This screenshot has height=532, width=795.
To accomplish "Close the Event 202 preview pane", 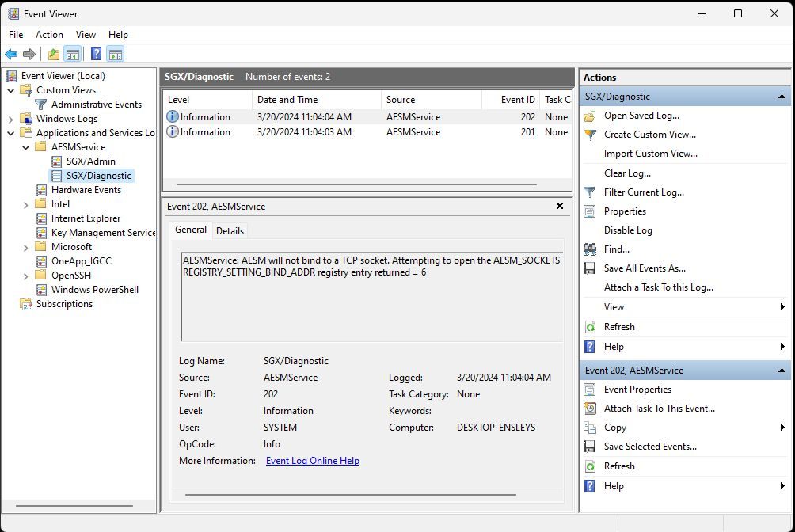I will tap(559, 206).
